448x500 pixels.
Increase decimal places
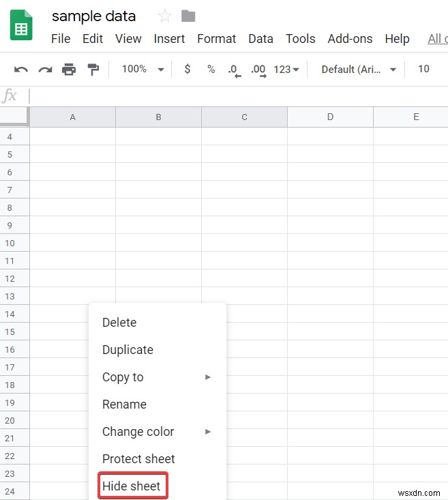(258, 70)
